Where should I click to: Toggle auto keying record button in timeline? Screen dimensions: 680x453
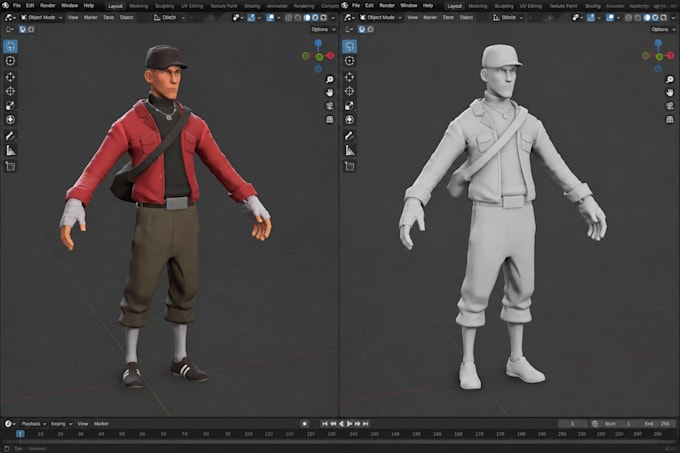(305, 424)
